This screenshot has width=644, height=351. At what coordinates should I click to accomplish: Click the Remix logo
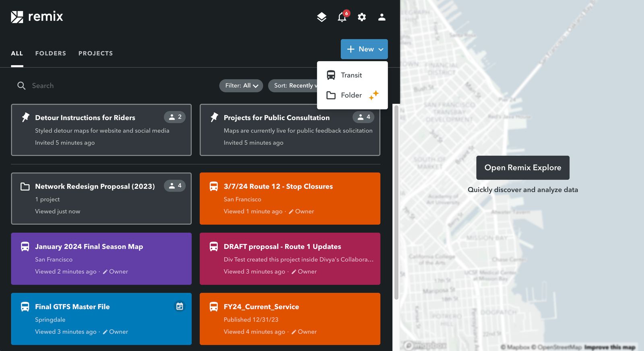pyautogui.click(x=37, y=17)
